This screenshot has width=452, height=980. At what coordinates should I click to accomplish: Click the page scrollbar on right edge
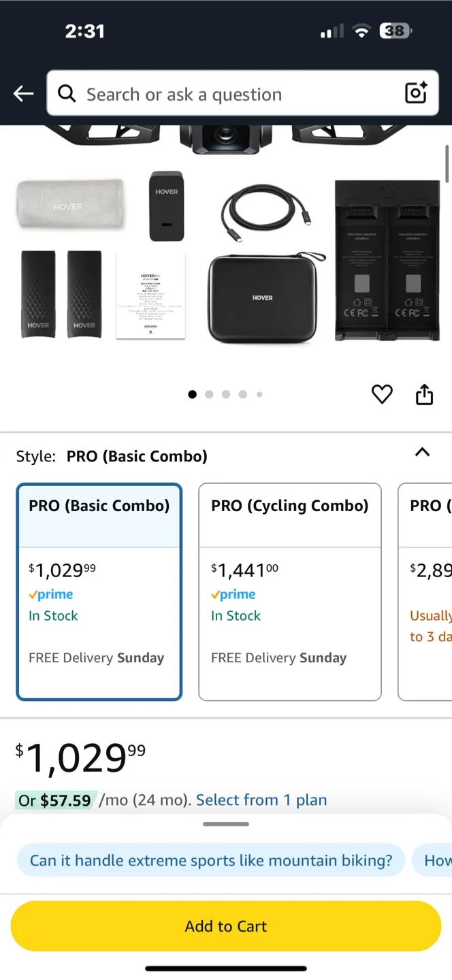[x=447, y=163]
